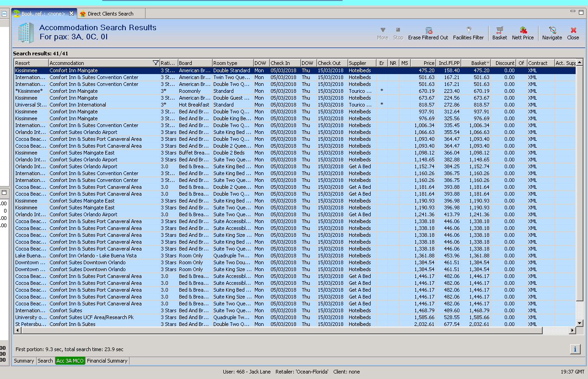Image resolution: width=588 pixels, height=379 pixels.
Task: Click the horizontal scrollbar left arrow
Action: coord(17,330)
